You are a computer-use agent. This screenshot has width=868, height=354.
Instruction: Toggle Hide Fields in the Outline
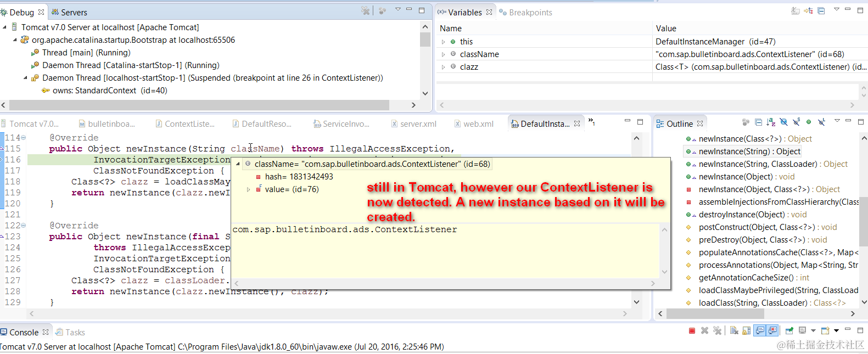[783, 122]
